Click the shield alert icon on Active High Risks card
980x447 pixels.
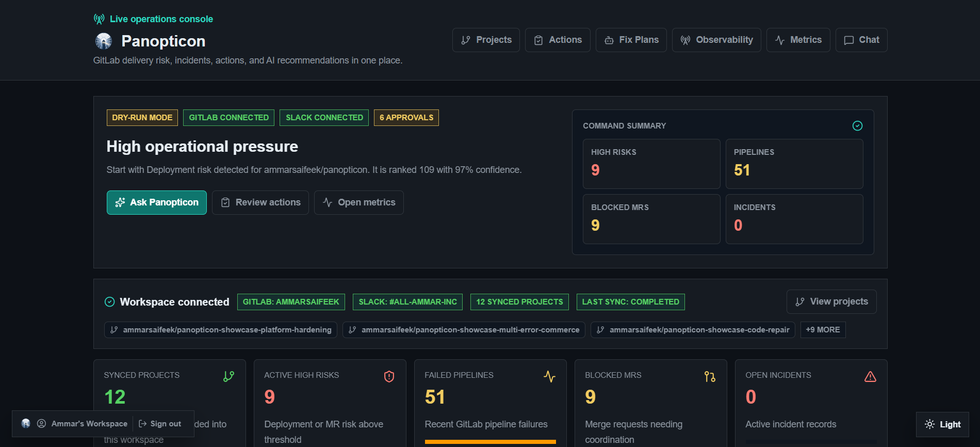click(389, 377)
